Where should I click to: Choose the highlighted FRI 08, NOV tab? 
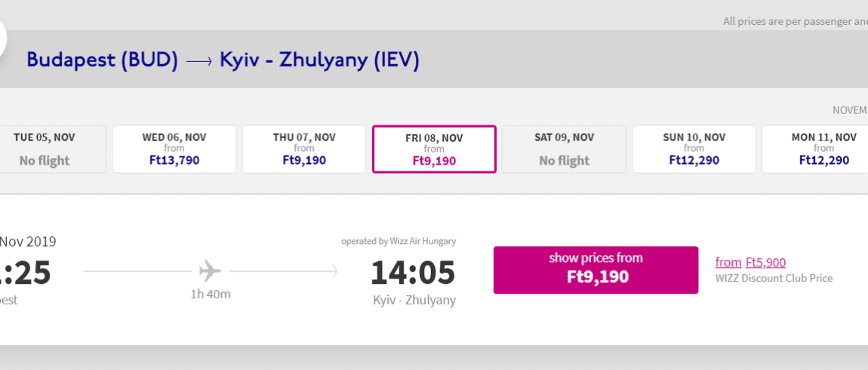pyautogui.click(x=434, y=149)
